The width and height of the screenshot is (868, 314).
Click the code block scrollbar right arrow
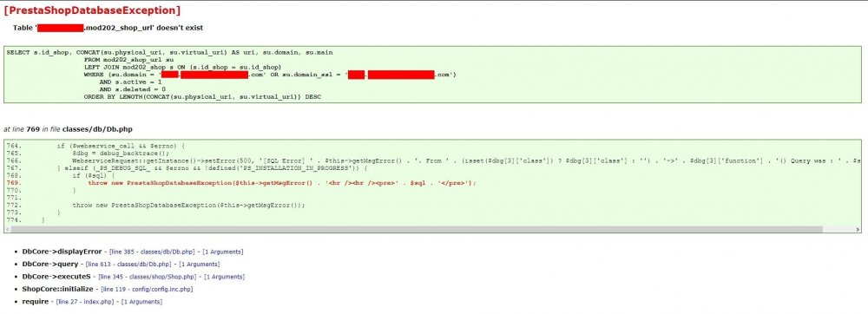coord(858,229)
